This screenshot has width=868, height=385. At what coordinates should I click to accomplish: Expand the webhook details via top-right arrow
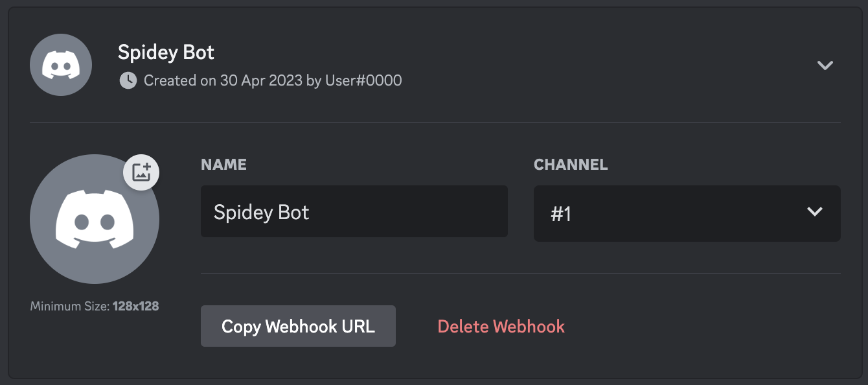(825, 65)
